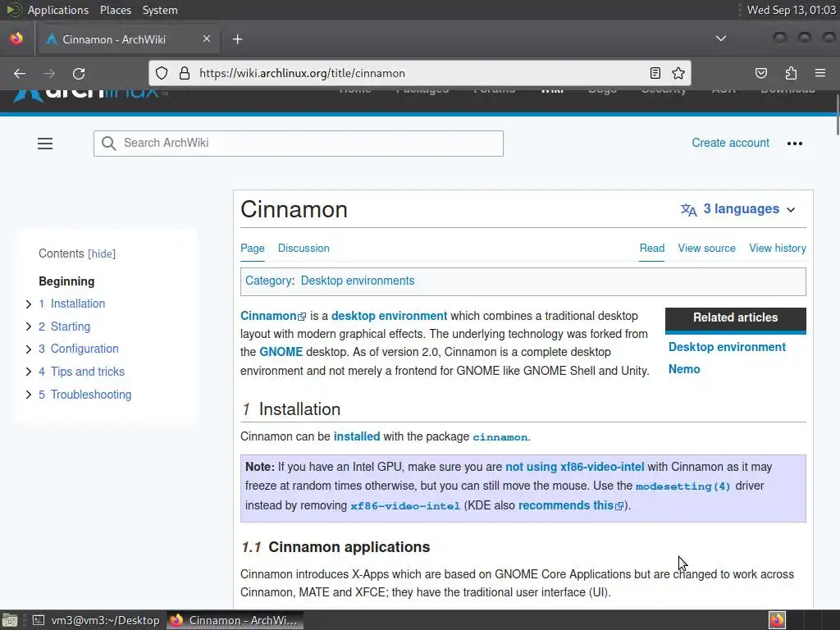This screenshot has height=630, width=840.
Task: Open the three-dot personal tools menu
Action: tap(794, 144)
